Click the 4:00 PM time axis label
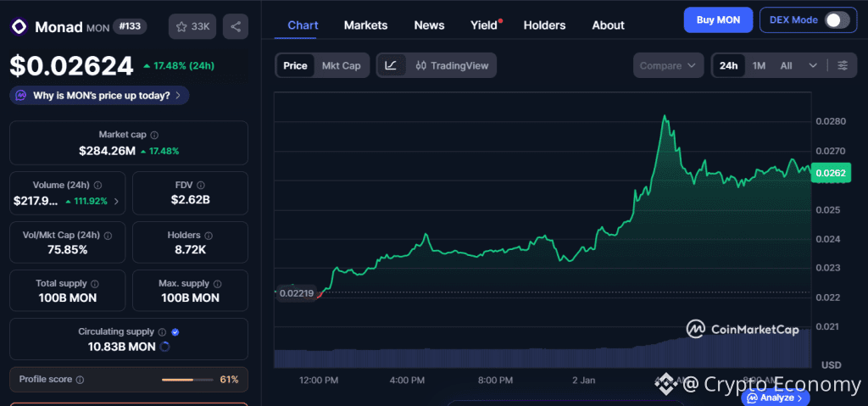Viewport: 868px width, 406px height. point(407,380)
